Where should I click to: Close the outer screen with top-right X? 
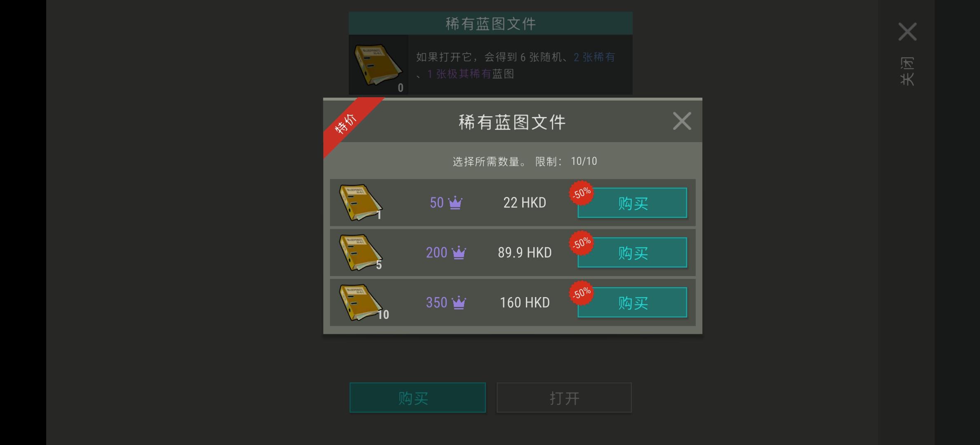pos(907,32)
